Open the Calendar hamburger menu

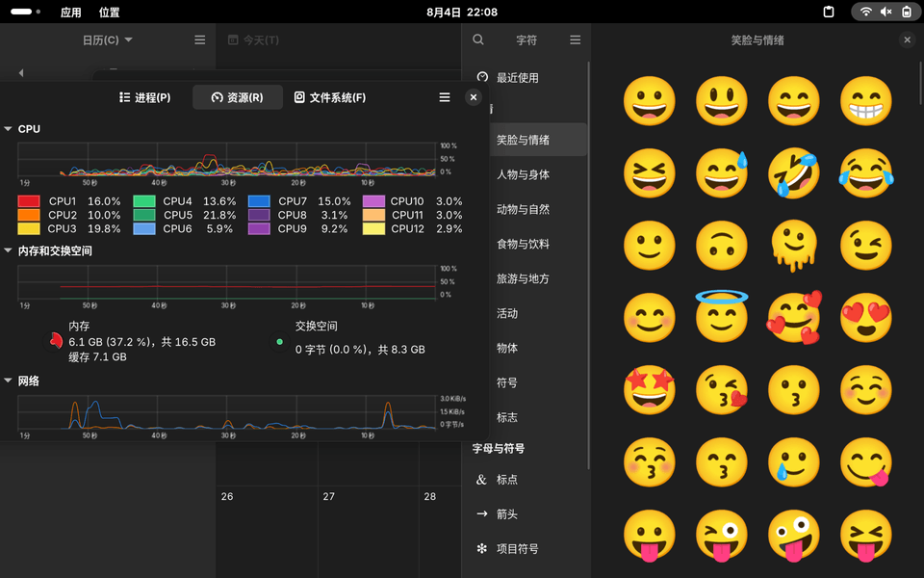[x=199, y=40]
